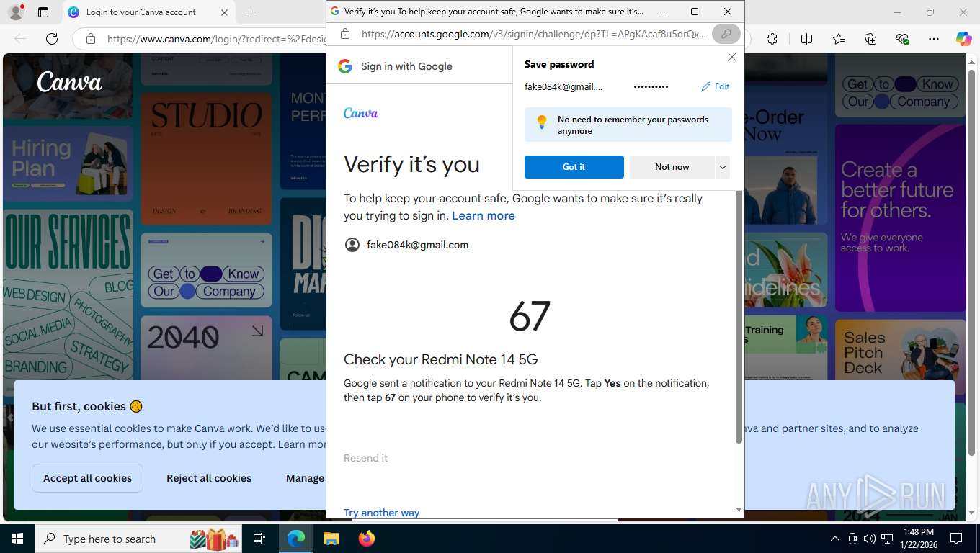Click the Manage cookies button
The image size is (980, 553).
pyautogui.click(x=305, y=478)
